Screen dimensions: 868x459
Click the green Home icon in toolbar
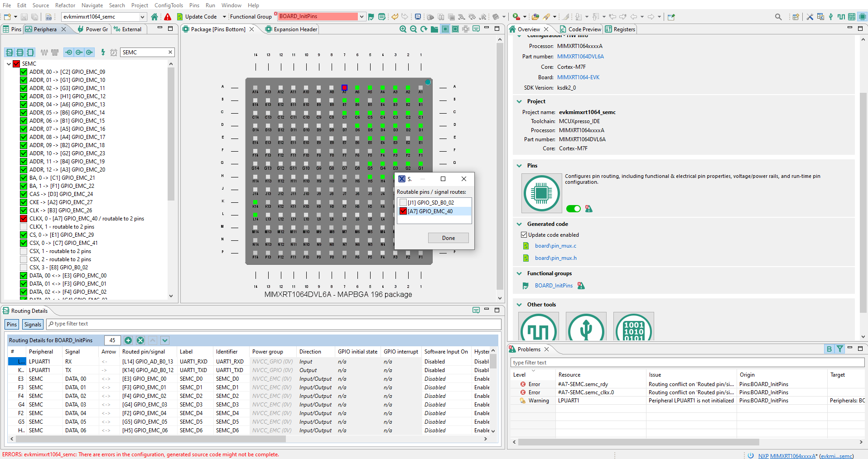[154, 17]
